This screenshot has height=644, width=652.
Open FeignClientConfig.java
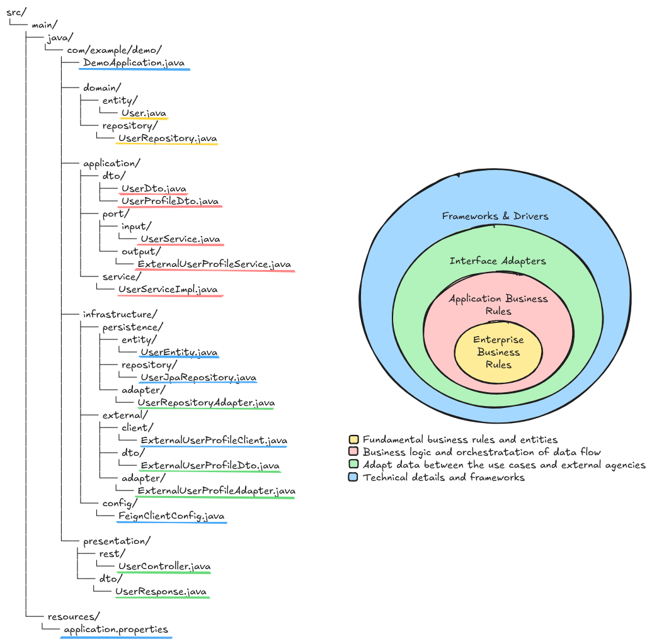click(171, 516)
